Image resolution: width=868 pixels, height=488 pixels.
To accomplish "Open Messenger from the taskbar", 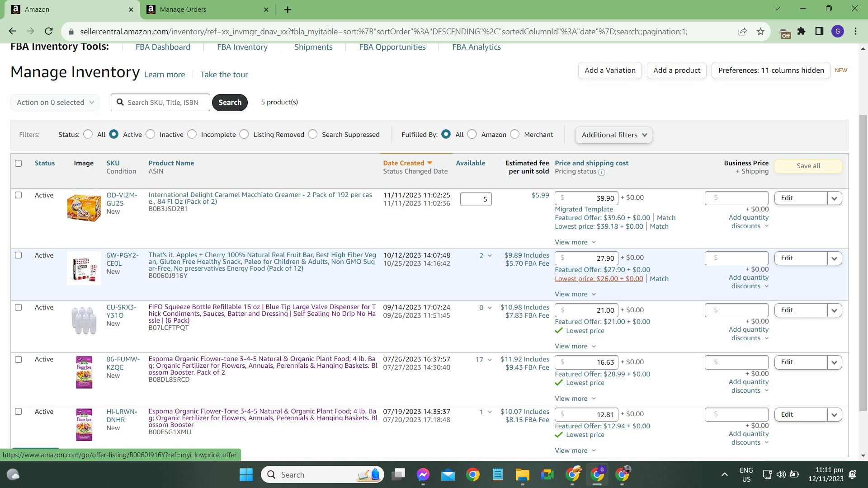I will click(423, 474).
